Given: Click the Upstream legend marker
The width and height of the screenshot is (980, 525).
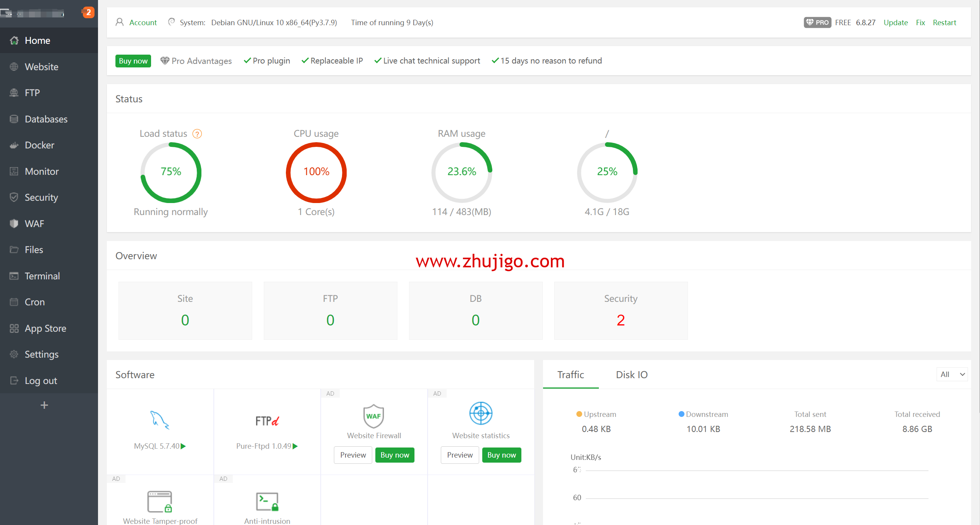Looking at the screenshot, I should (x=579, y=414).
